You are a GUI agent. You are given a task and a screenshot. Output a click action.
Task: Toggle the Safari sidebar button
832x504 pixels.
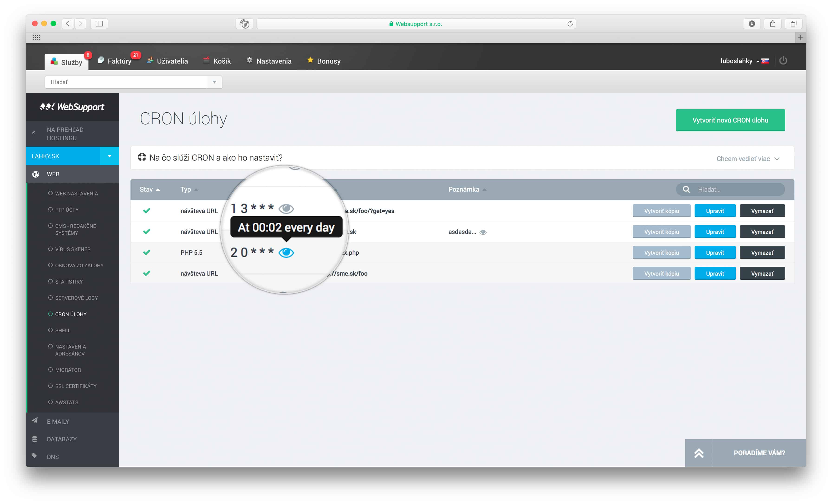pos(99,23)
